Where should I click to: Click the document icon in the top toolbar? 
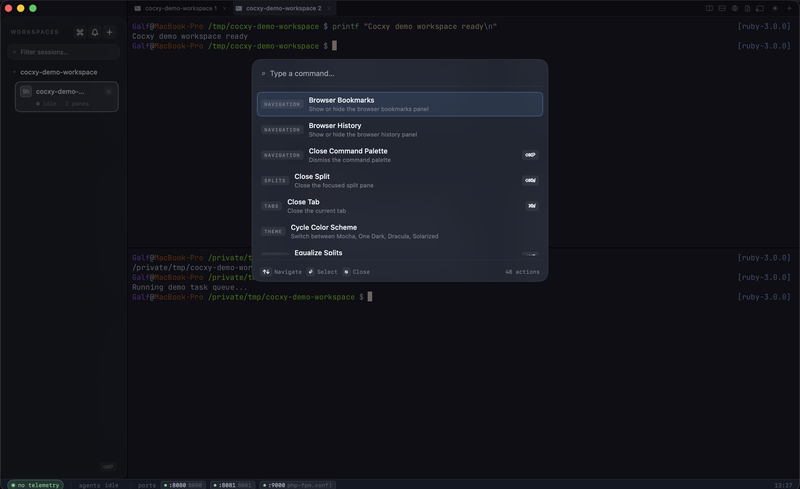747,8
